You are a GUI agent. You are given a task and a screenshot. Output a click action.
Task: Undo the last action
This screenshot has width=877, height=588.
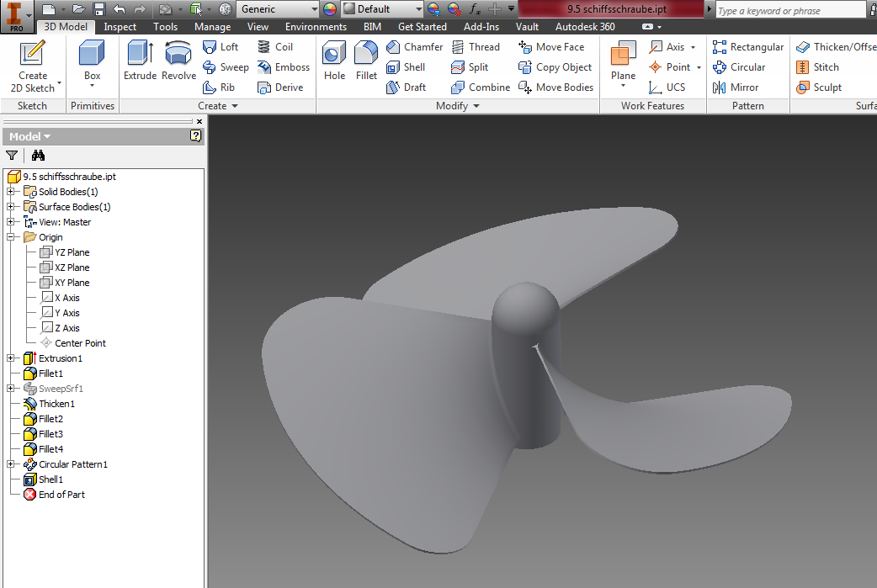tap(120, 9)
